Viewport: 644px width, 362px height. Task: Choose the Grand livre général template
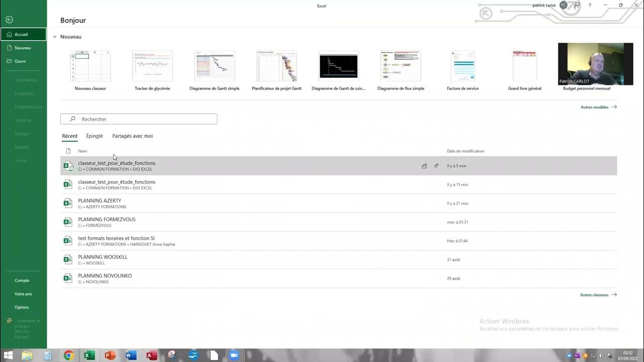click(525, 70)
